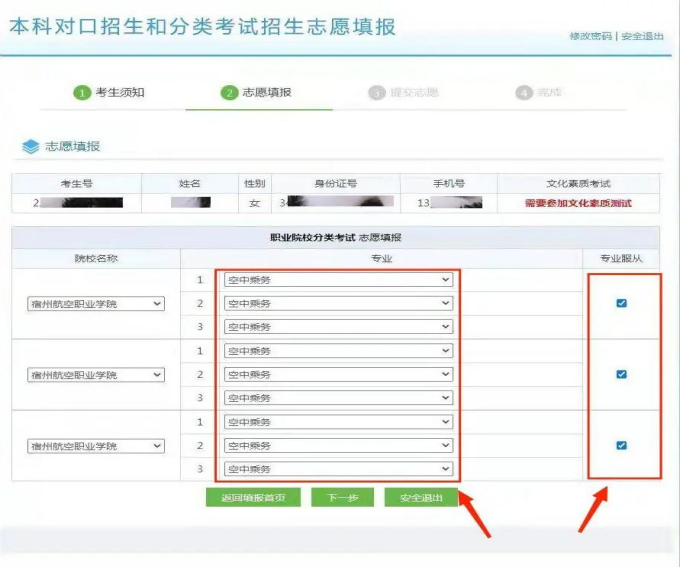This screenshot has height=567, width=681.
Task: Expand major choice 3 dropdown of third school
Action: [x=338, y=469]
